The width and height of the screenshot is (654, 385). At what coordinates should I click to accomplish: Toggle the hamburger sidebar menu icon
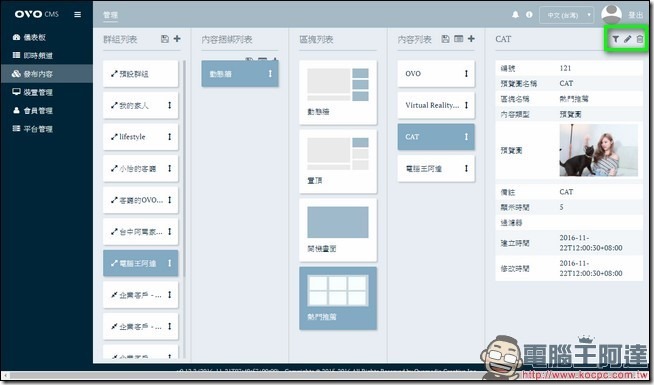point(78,15)
